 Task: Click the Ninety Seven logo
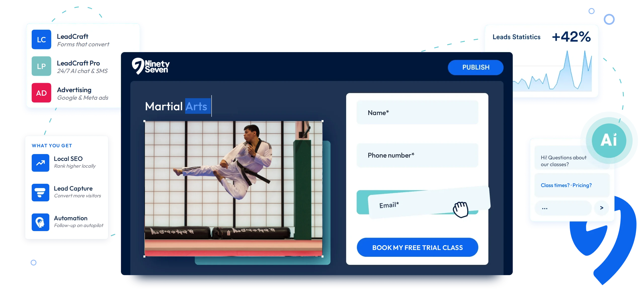click(x=151, y=66)
